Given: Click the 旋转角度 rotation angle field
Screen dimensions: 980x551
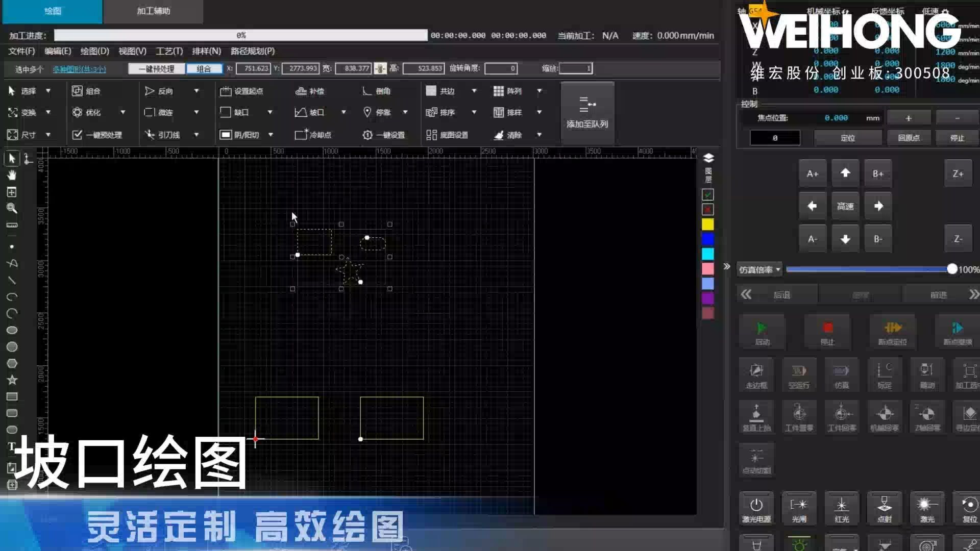Looking at the screenshot, I should (501, 68).
